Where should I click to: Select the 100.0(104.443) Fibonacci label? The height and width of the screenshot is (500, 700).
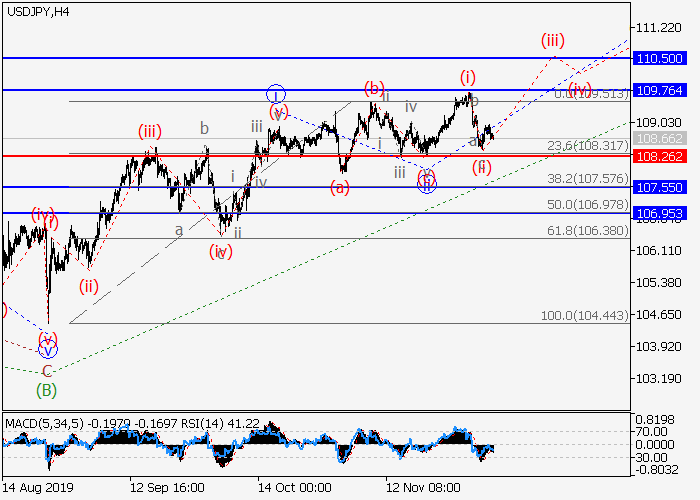click(584, 315)
